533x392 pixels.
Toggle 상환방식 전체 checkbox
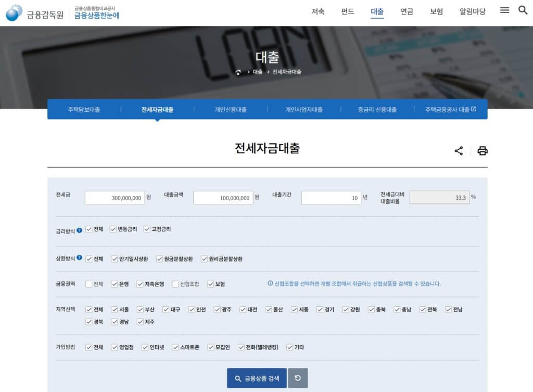(88, 259)
